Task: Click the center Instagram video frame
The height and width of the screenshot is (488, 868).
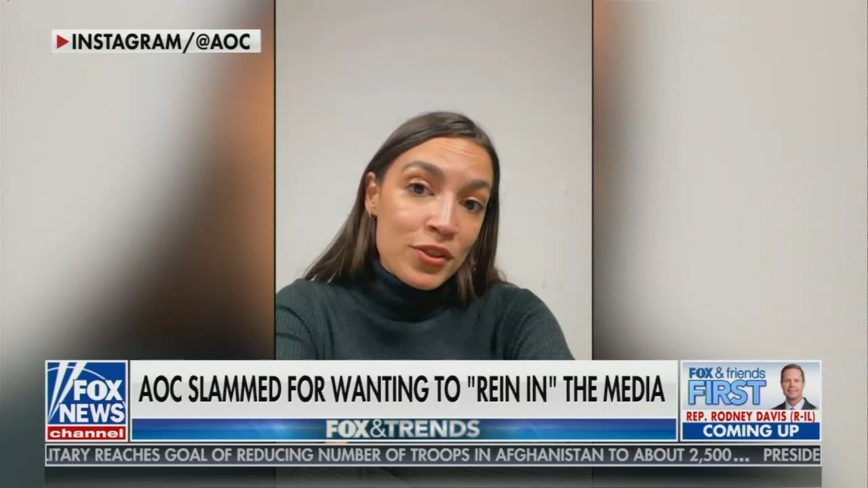Action: tap(434, 180)
